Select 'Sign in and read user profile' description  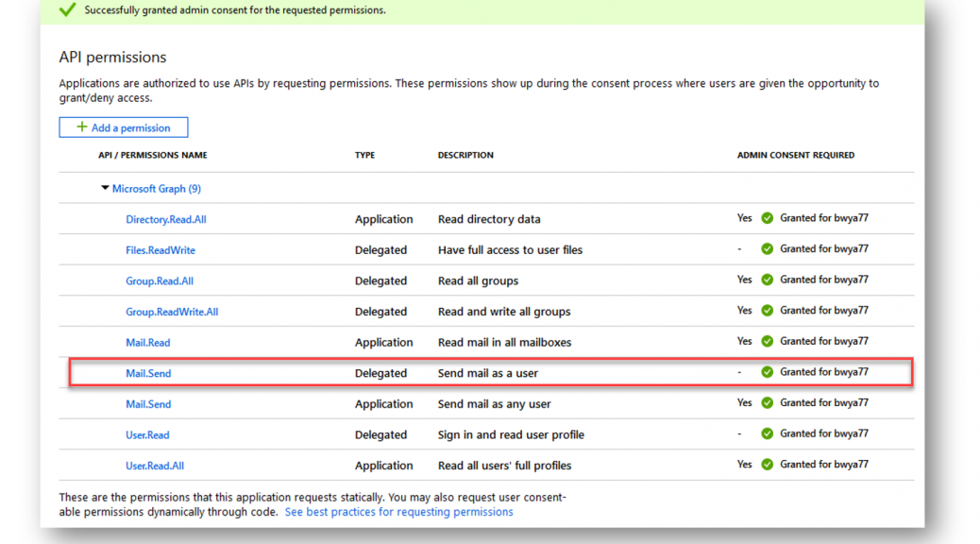(512, 434)
